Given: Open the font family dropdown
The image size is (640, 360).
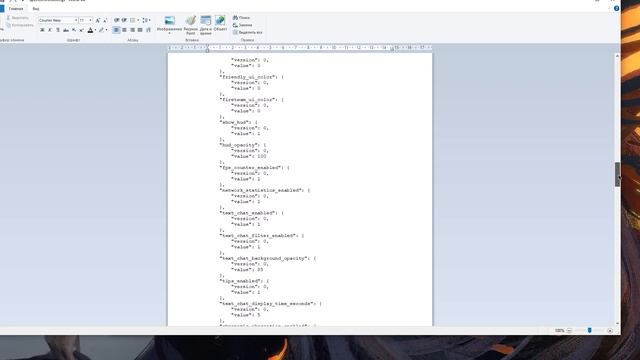Looking at the screenshot, I should 76,20.
